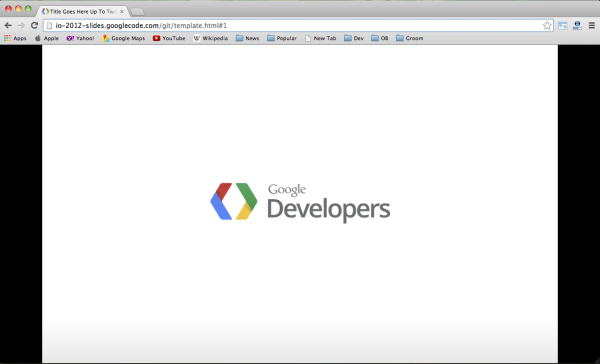Click the page icon in address bar
This screenshot has height=364, width=600.
[x=49, y=26]
